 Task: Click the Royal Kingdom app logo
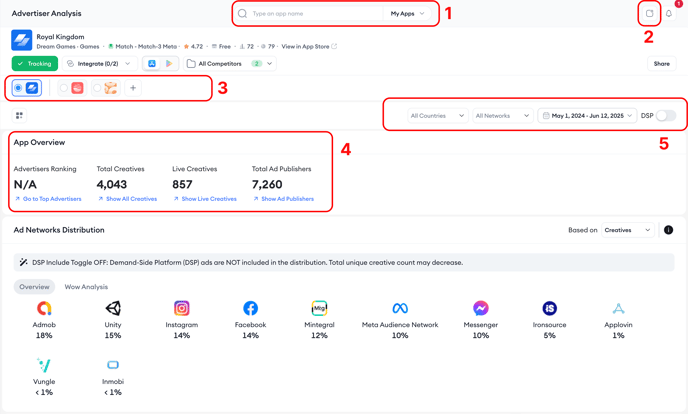[22, 40]
